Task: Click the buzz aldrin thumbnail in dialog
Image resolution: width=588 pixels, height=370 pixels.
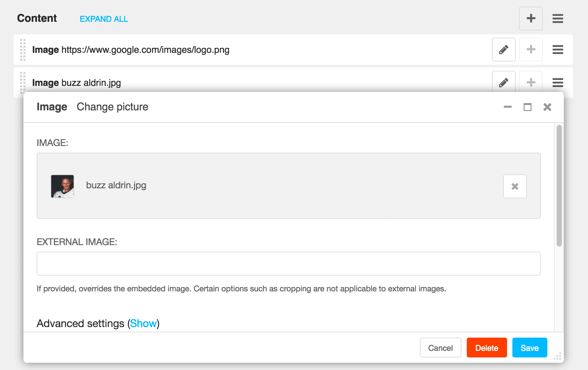Action: pyautogui.click(x=62, y=186)
